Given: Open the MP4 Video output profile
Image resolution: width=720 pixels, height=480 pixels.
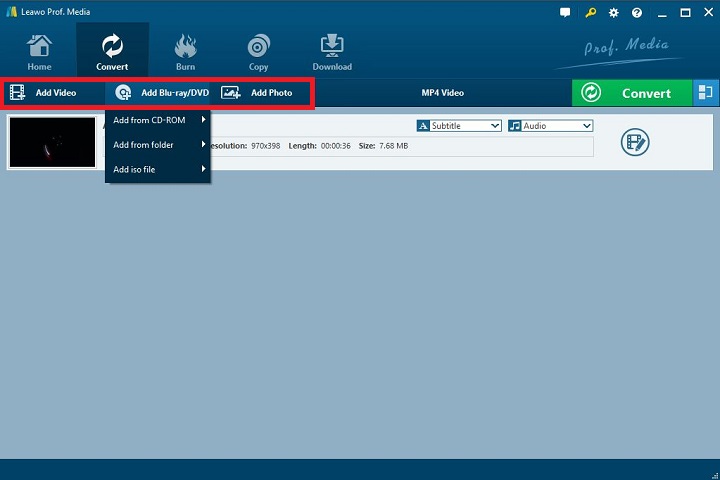Looking at the screenshot, I should tap(443, 93).
